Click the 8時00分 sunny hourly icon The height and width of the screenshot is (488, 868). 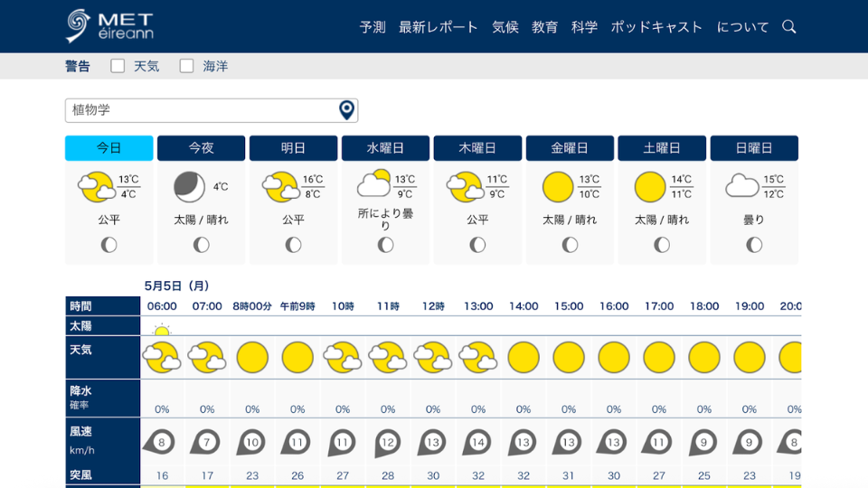pyautogui.click(x=252, y=357)
